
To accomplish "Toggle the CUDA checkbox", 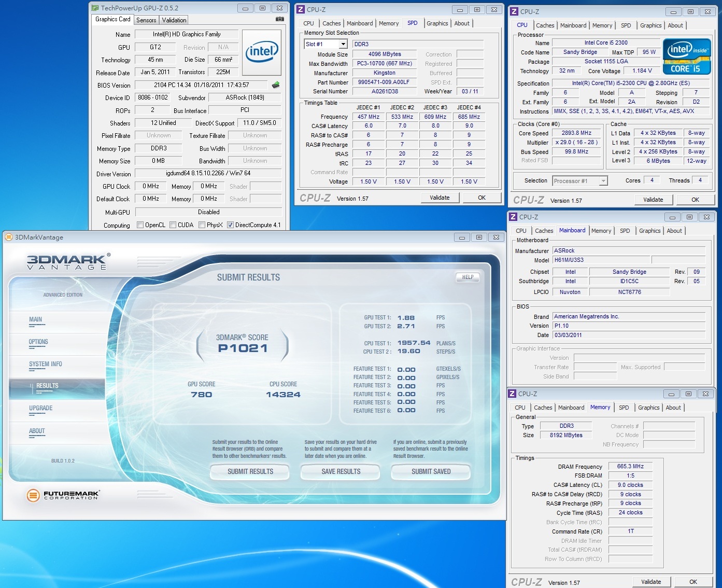I will click(173, 225).
